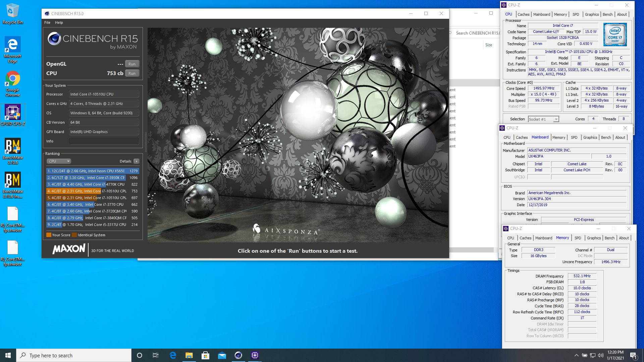644x362 pixels.
Task: Select the second .hwbot file on the desktop
Action: (12, 253)
